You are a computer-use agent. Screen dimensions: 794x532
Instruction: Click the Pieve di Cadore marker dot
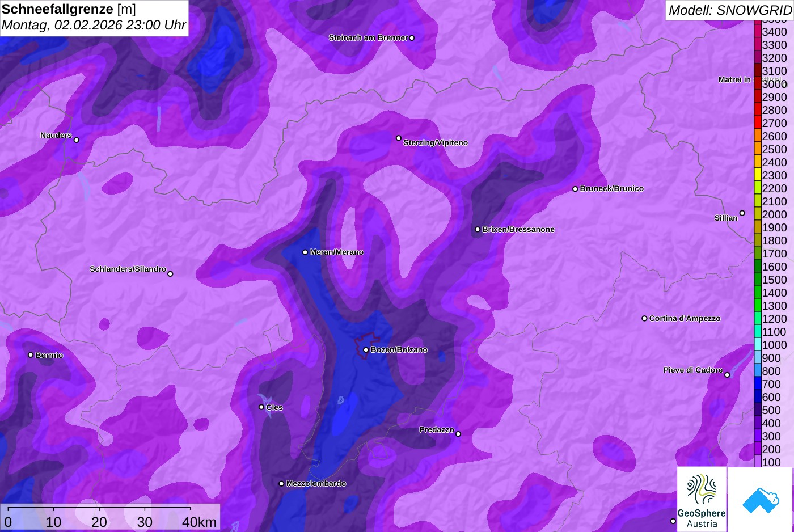[x=727, y=375]
